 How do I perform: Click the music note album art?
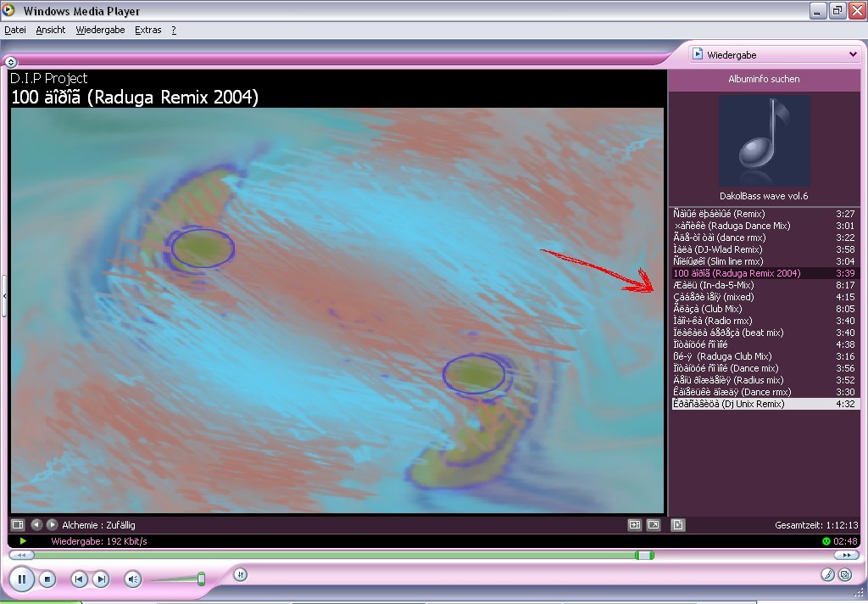(x=765, y=140)
